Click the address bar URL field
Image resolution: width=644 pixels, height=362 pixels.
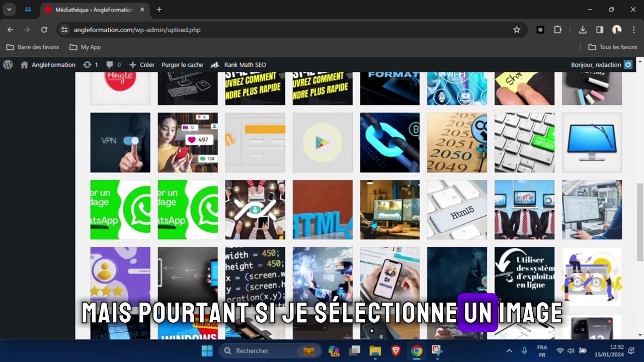tap(292, 30)
